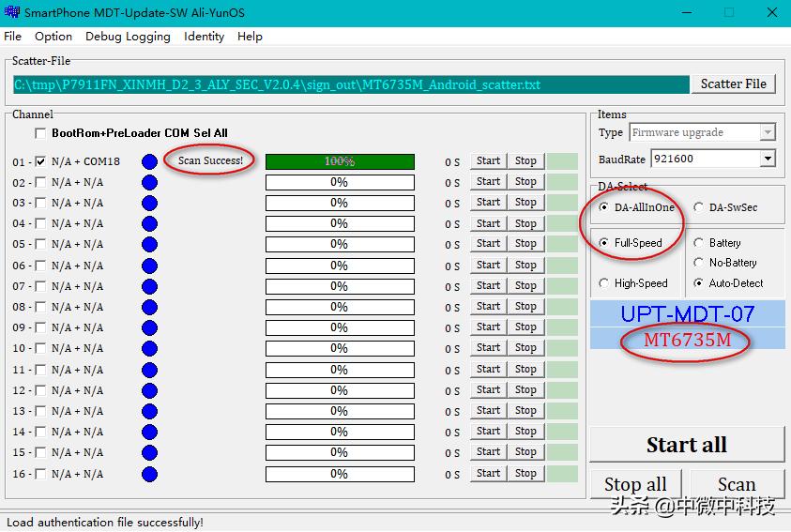
Task: Click the blue status indicator for channel 08
Action: click(149, 307)
